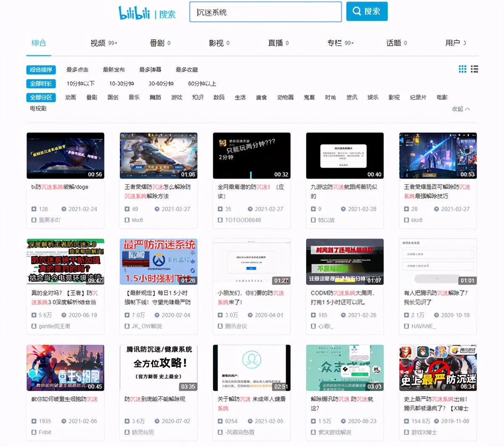This screenshot has height=447, width=504.
Task: Select the 鬼畜 category filter
Action: [x=309, y=97]
